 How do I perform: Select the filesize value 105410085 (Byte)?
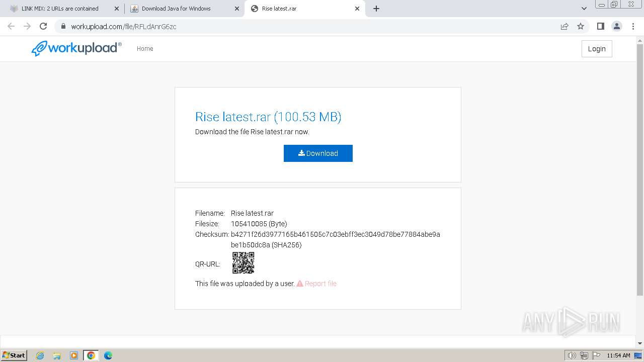259,224
